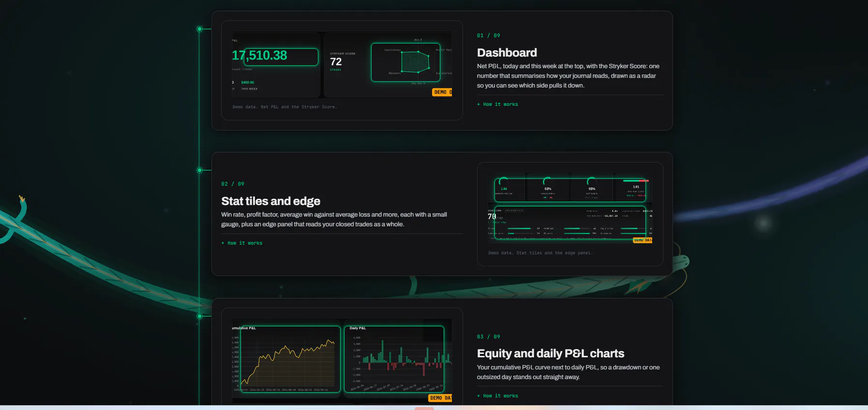Click the paragraph starting "Your cumulative P&L curve"
The image size is (868, 410).
569,372
